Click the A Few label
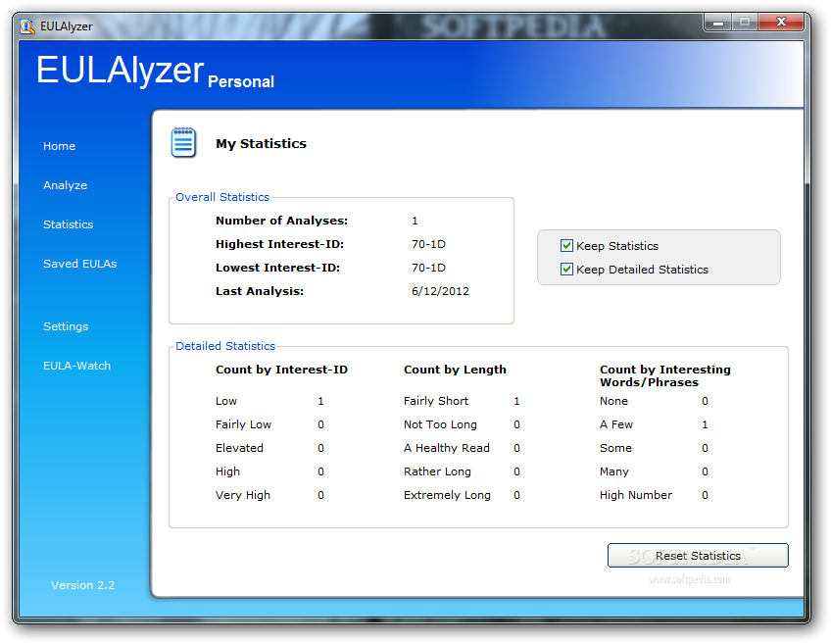Image resolution: width=831 pixels, height=644 pixels. (x=615, y=424)
